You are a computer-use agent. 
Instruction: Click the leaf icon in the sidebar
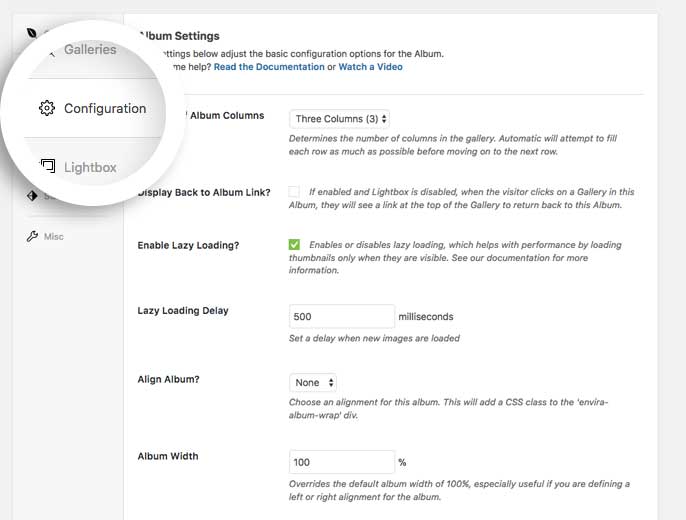pyautogui.click(x=32, y=33)
